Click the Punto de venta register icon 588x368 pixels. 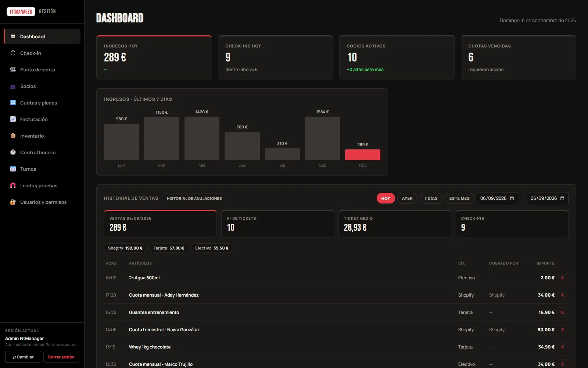13,70
